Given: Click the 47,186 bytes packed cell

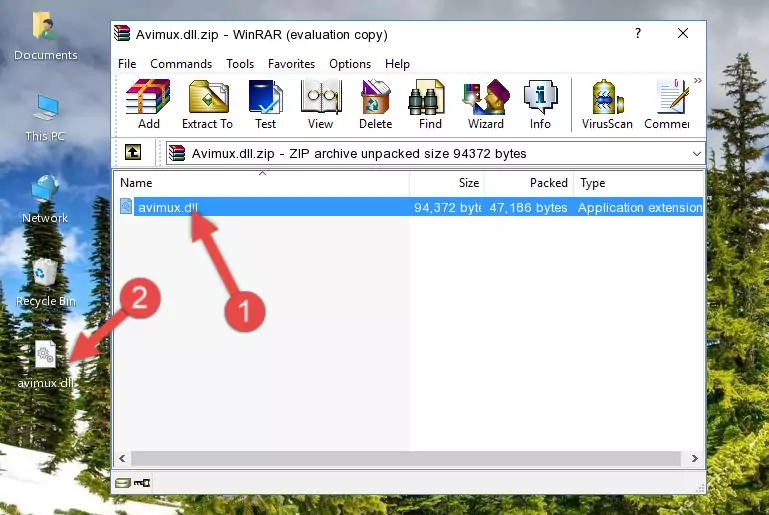Looking at the screenshot, I should (x=528, y=207).
